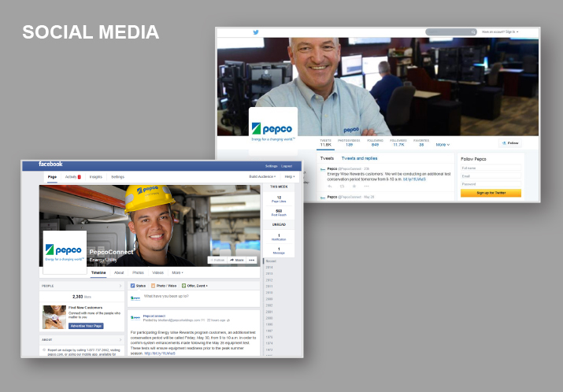Viewport: 563px width, 392px height.
Task: Click the 2,383 likes count
Action: tap(82, 297)
